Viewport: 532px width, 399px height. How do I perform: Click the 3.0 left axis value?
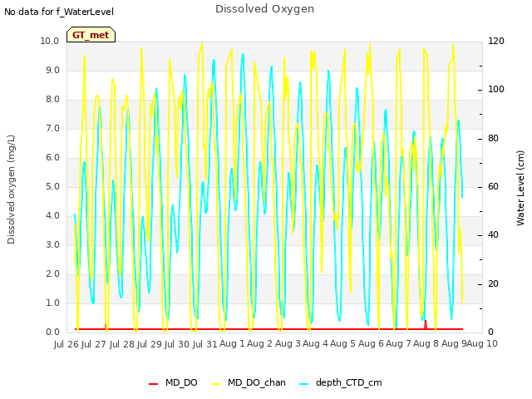click(x=52, y=245)
